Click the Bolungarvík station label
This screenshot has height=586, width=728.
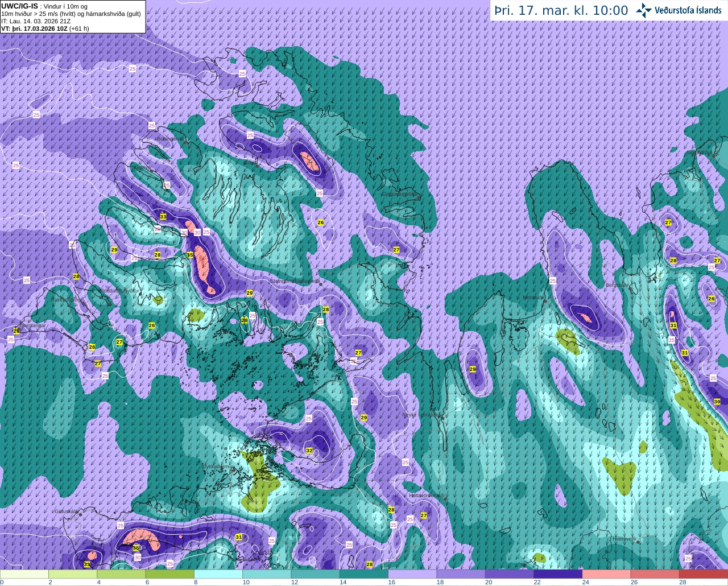(170, 138)
